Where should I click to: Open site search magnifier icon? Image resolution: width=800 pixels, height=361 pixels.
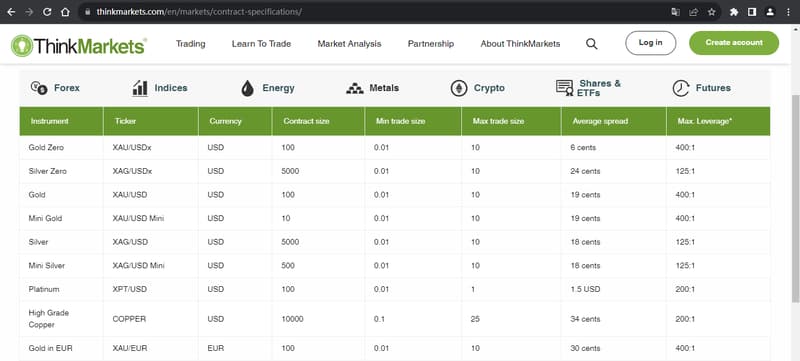tap(591, 44)
